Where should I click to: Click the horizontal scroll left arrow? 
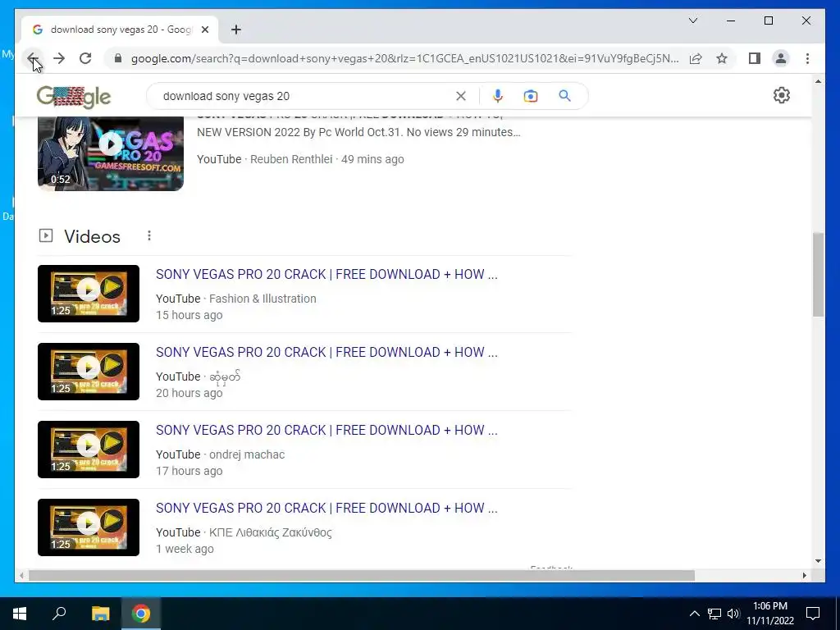(21, 575)
